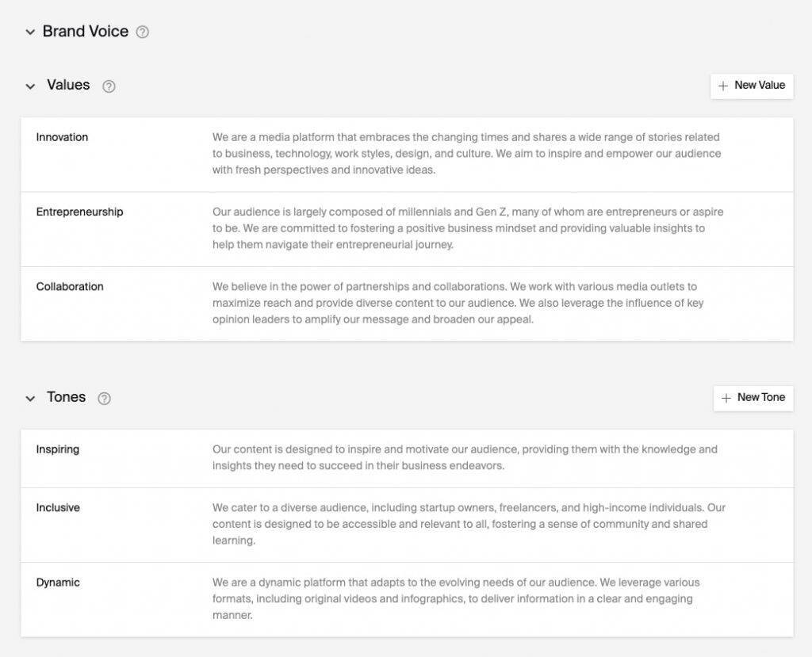The width and height of the screenshot is (812, 657).
Task: Click the plus icon in New Tone
Action: click(726, 398)
